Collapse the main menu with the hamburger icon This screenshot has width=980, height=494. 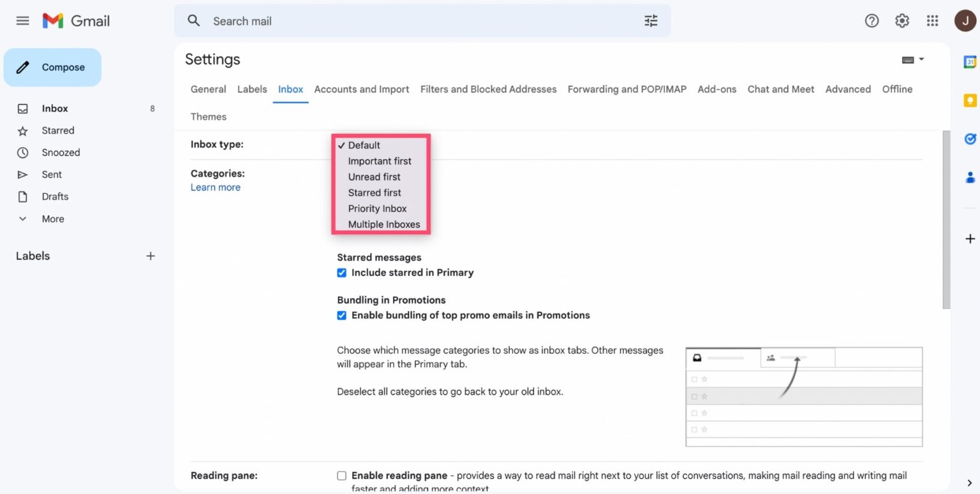(x=22, y=20)
